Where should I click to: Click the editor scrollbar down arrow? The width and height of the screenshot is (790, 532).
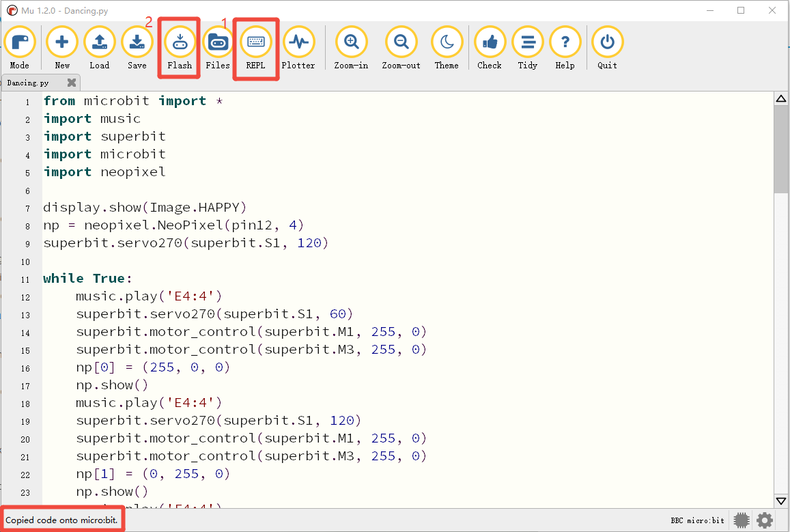pyautogui.click(x=781, y=501)
